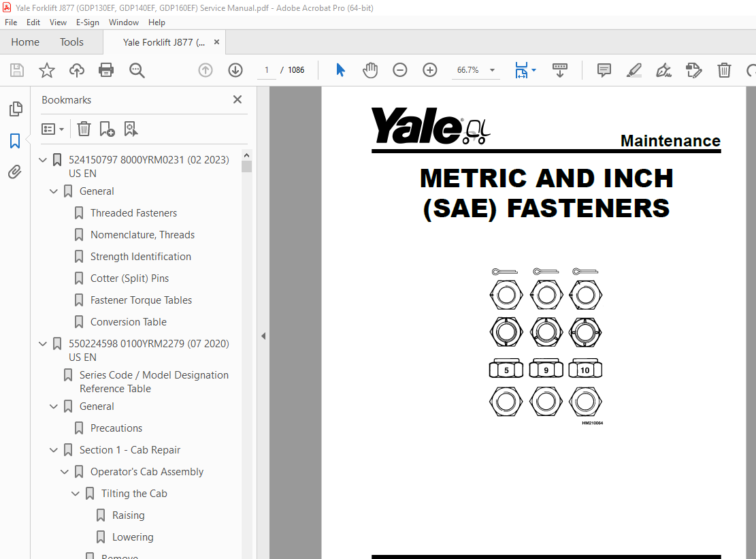Open the Help menu
The width and height of the screenshot is (756, 559).
157,22
